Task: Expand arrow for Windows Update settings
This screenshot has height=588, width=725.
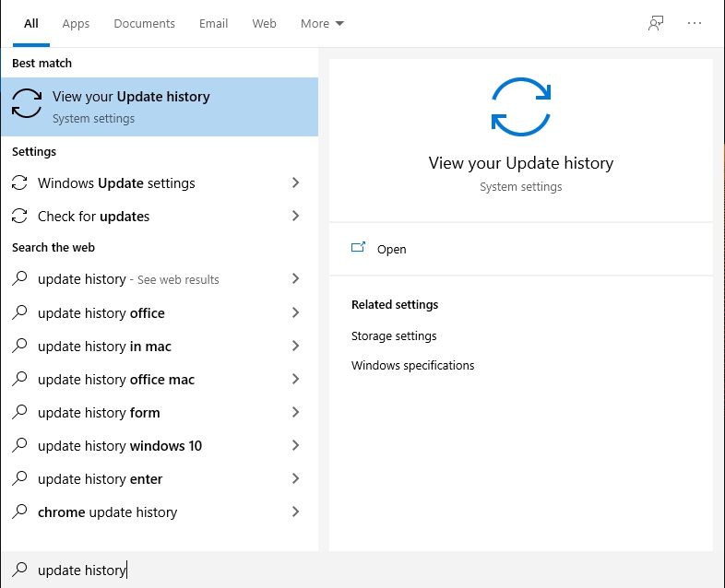Action: coord(295,183)
